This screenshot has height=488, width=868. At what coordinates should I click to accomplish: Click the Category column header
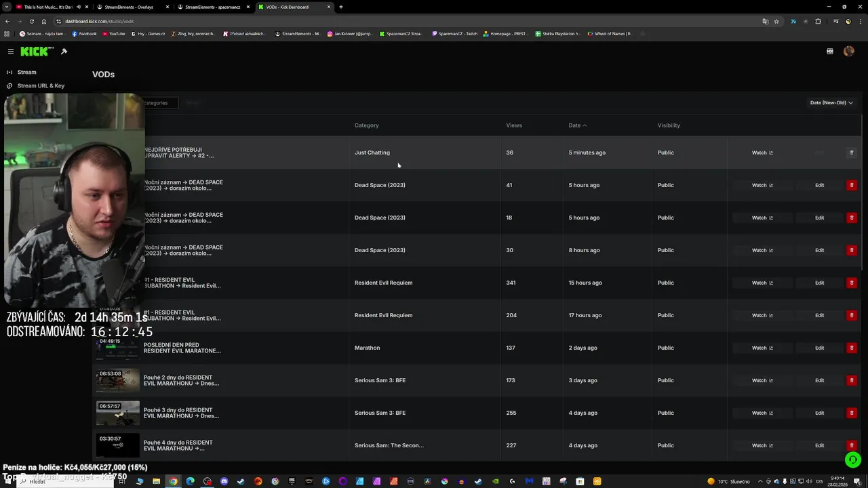(x=366, y=125)
